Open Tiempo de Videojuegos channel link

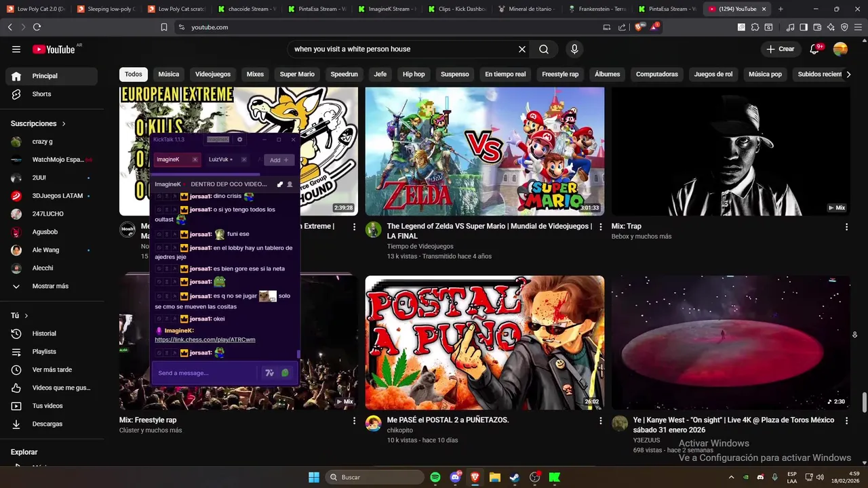pos(420,247)
